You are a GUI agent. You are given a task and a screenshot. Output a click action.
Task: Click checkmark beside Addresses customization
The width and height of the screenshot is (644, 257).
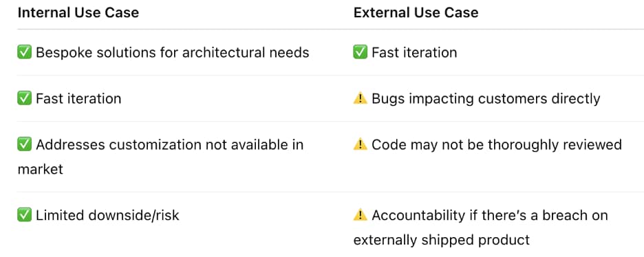[25, 145]
